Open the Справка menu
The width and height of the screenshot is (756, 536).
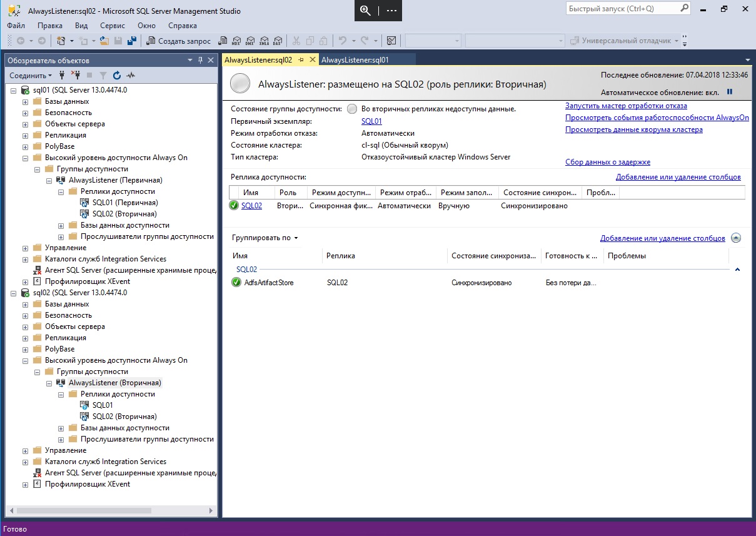183,26
